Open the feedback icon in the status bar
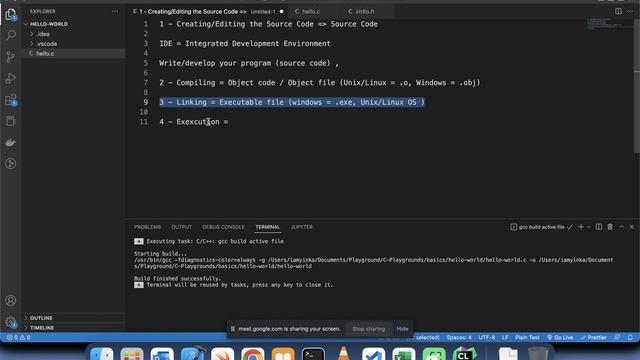Screen dimensions: 640x360 (617, 338)
